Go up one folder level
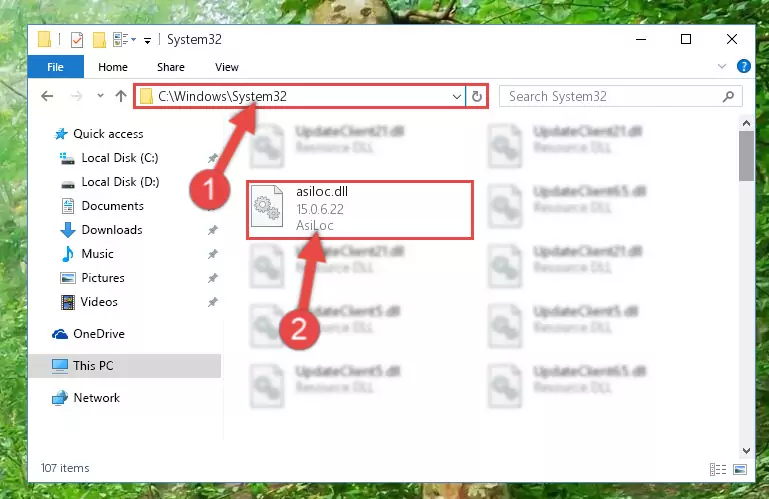 [x=121, y=96]
